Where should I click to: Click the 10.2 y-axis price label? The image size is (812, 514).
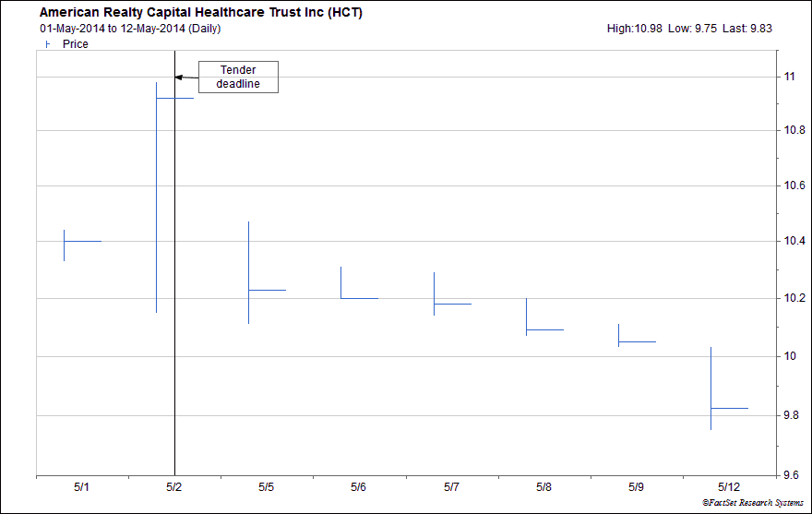(794, 298)
